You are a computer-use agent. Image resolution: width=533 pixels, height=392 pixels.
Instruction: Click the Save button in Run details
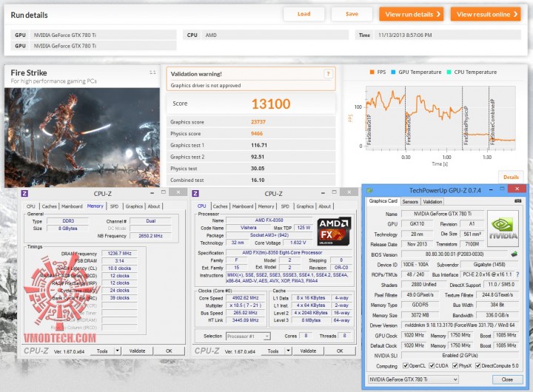[x=352, y=14]
